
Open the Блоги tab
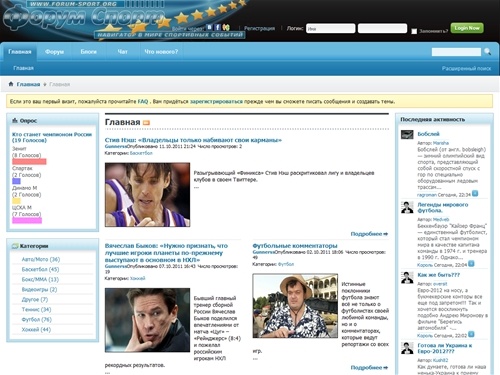click(x=88, y=52)
